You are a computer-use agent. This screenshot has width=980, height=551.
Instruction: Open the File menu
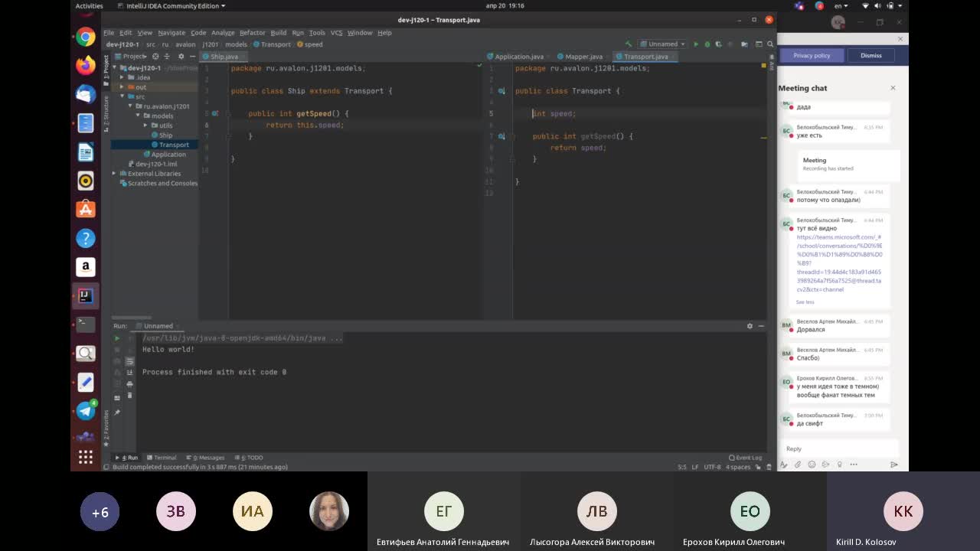click(x=109, y=33)
